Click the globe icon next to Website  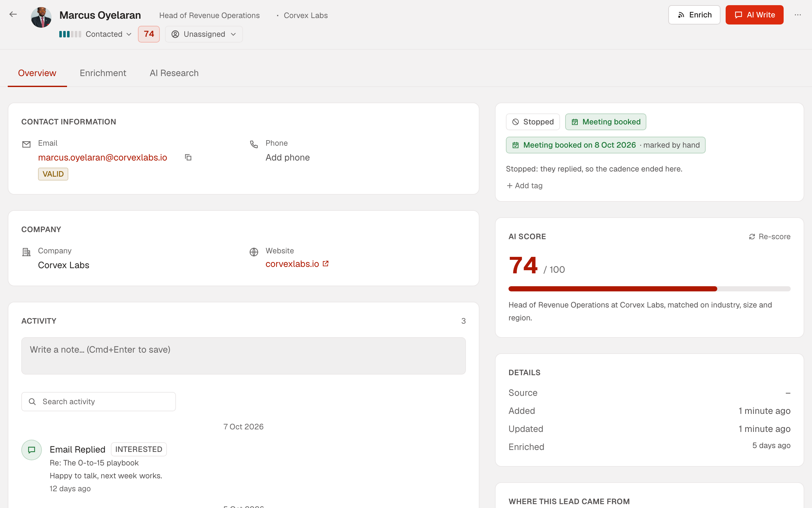click(254, 252)
